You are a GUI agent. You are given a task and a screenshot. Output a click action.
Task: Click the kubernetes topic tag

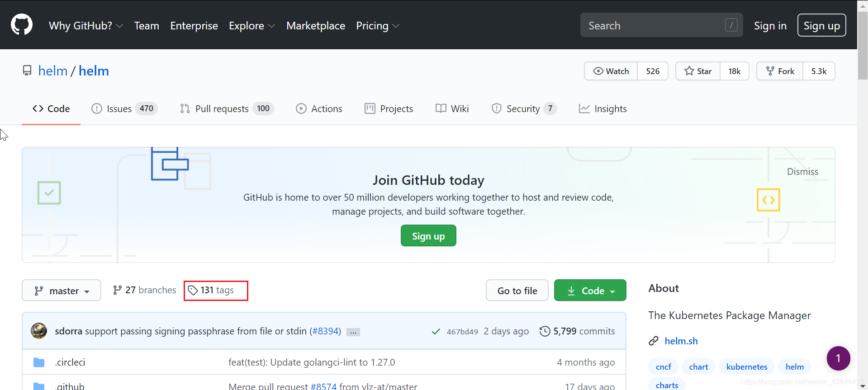[747, 367]
